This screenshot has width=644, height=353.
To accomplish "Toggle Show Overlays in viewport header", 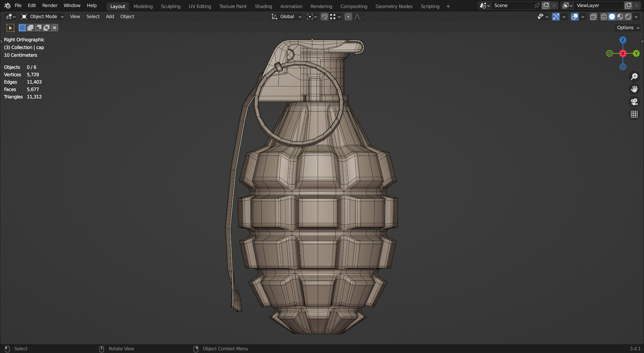I will tap(575, 16).
